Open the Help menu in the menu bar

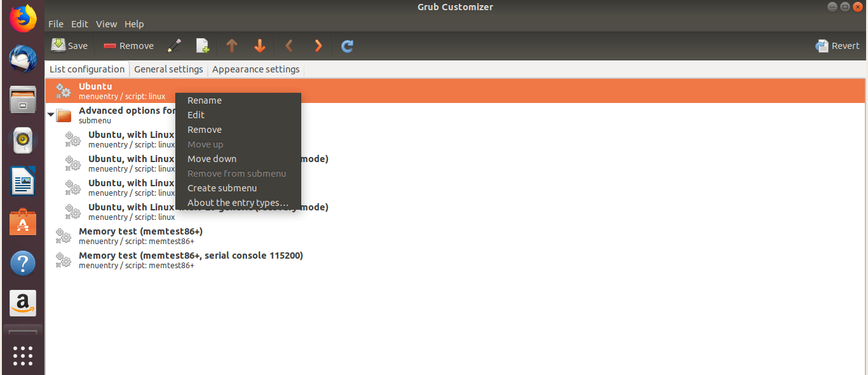[x=134, y=24]
